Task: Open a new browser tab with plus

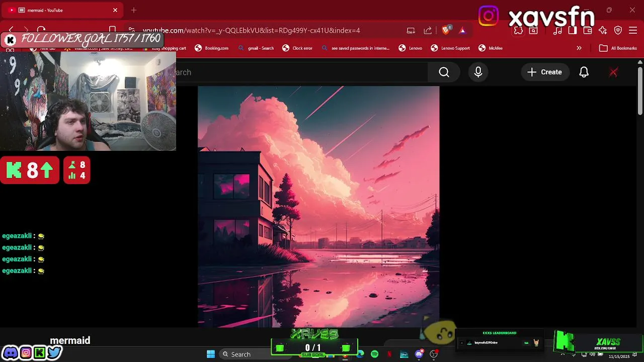Action: point(134,10)
